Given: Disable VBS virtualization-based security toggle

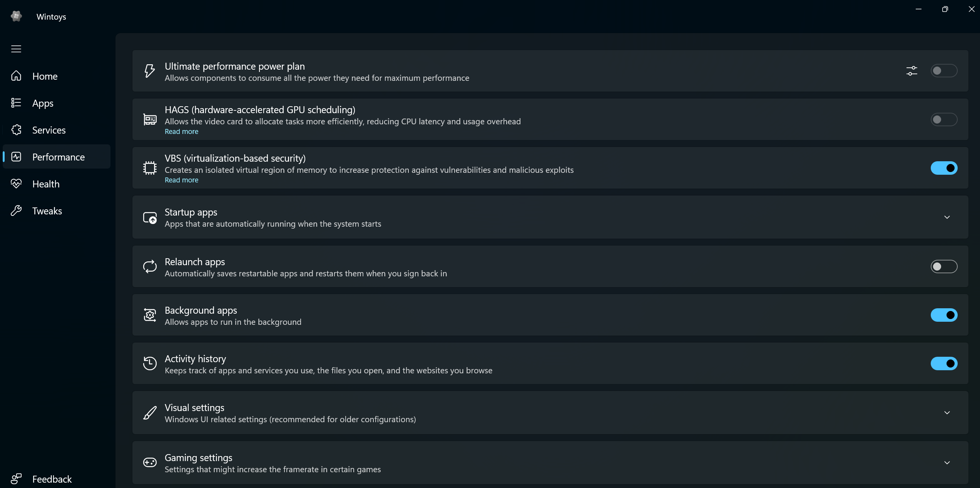Looking at the screenshot, I should point(944,168).
